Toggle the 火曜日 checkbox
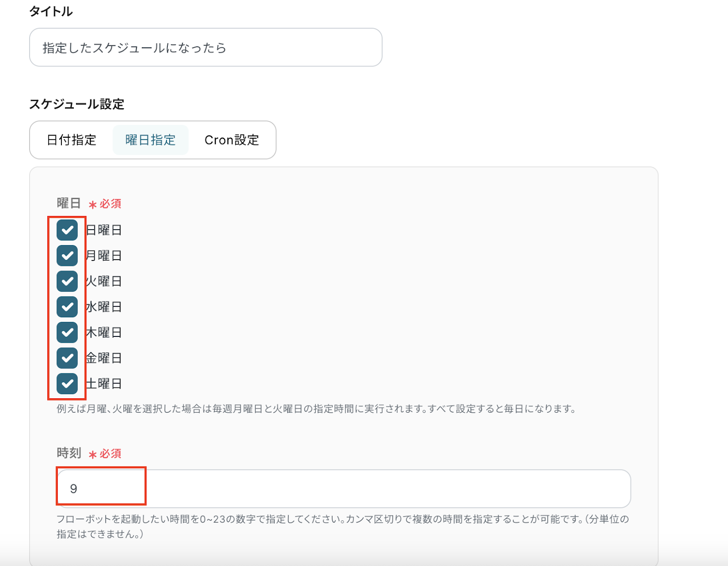Screen dimensions: 728x566 pos(67,281)
